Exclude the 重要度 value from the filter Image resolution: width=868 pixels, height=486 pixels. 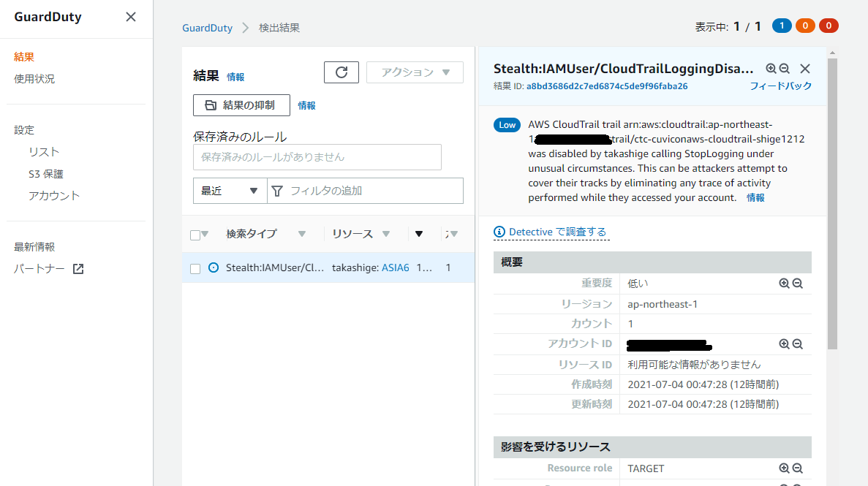798,284
